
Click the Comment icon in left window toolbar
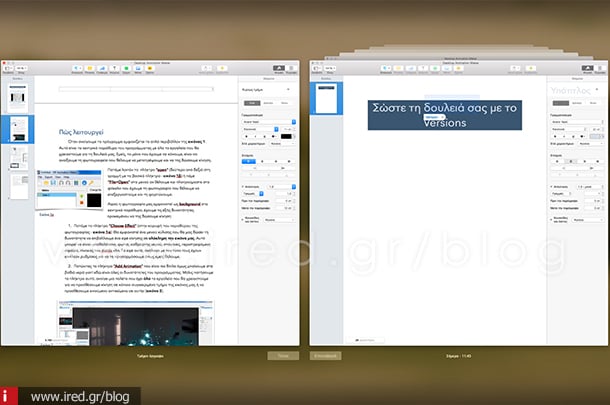tap(147, 70)
